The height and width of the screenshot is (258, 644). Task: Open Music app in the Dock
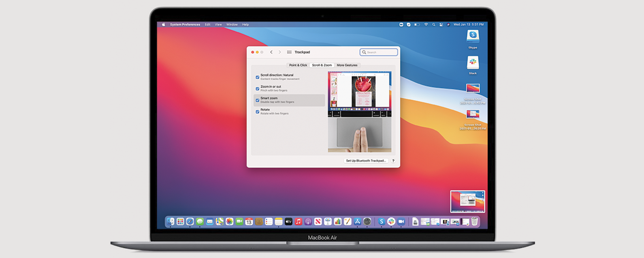click(x=299, y=221)
